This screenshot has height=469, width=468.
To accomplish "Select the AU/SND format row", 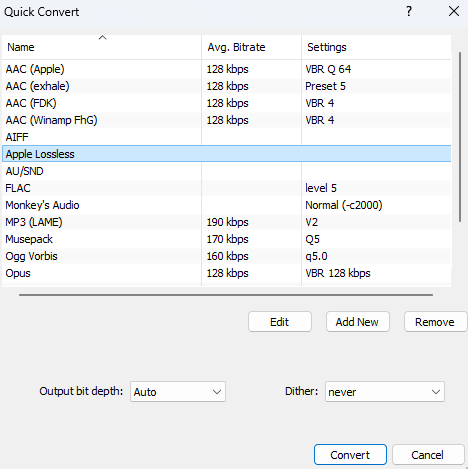I will click(x=227, y=171).
